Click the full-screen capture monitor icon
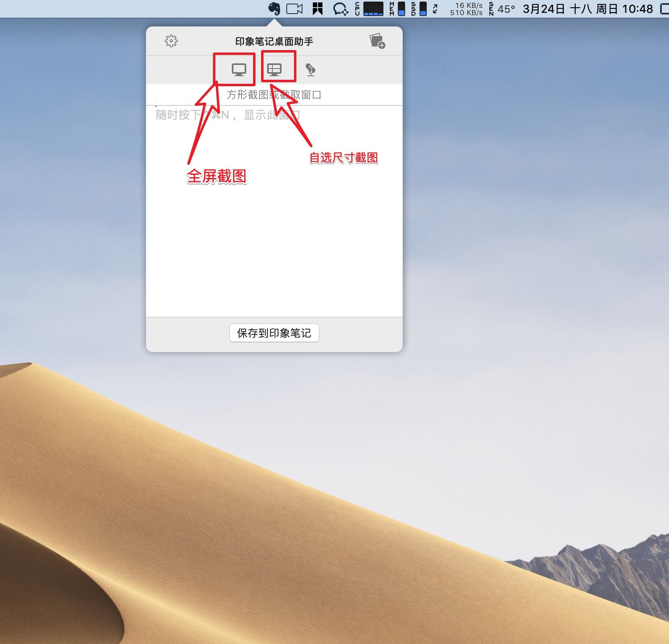The image size is (669, 644). (x=239, y=70)
